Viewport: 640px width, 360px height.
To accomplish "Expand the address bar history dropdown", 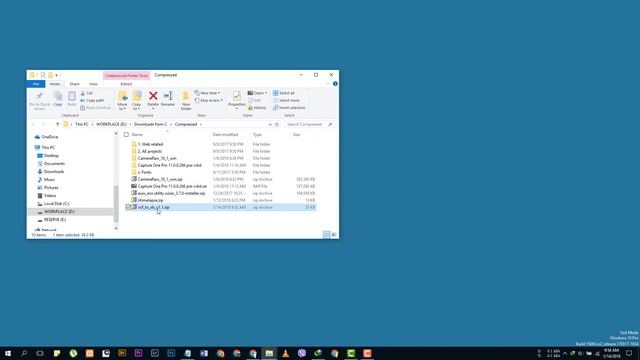I will (270, 124).
